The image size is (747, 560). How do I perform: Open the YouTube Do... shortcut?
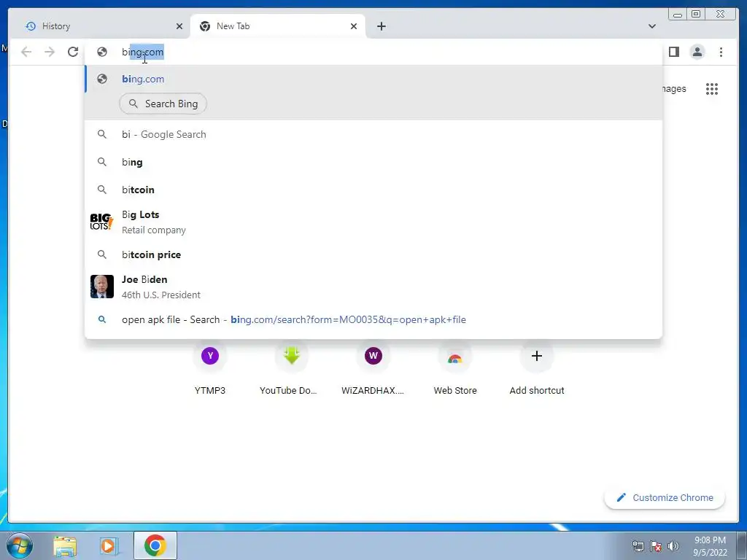(x=292, y=369)
